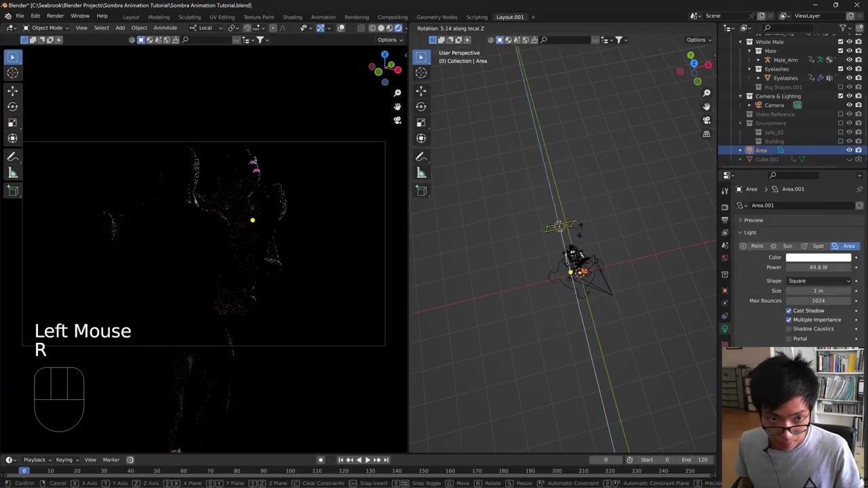Click the Power field showing 84.8 W
The width and height of the screenshot is (868, 488).
(818, 267)
